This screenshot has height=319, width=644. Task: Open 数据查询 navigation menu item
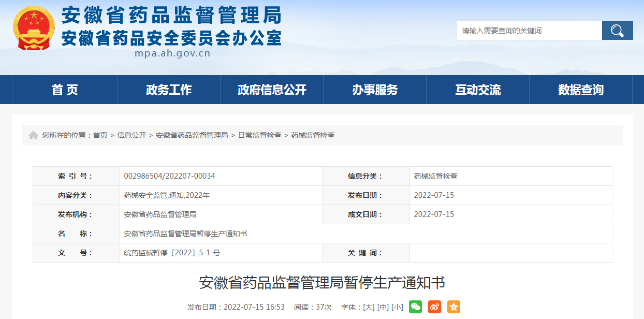coord(581,90)
